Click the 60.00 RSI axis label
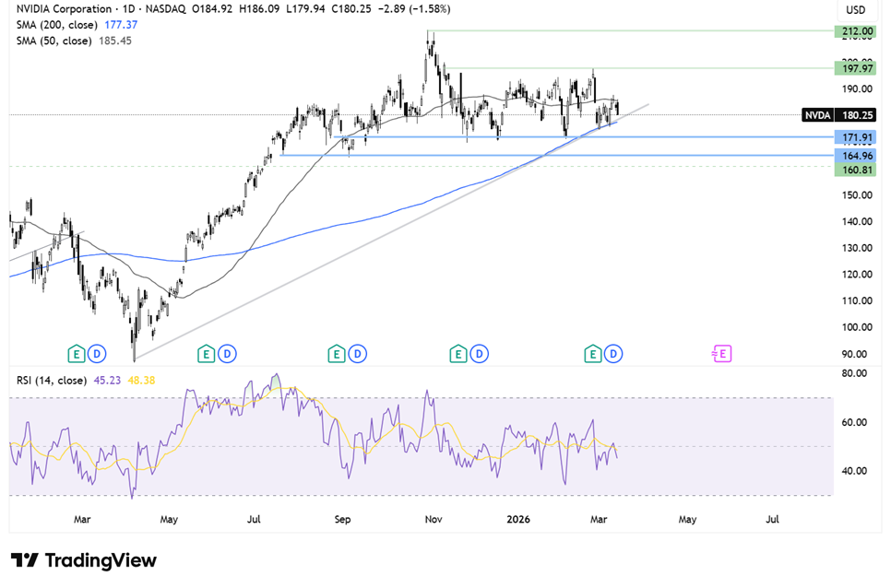 point(854,422)
